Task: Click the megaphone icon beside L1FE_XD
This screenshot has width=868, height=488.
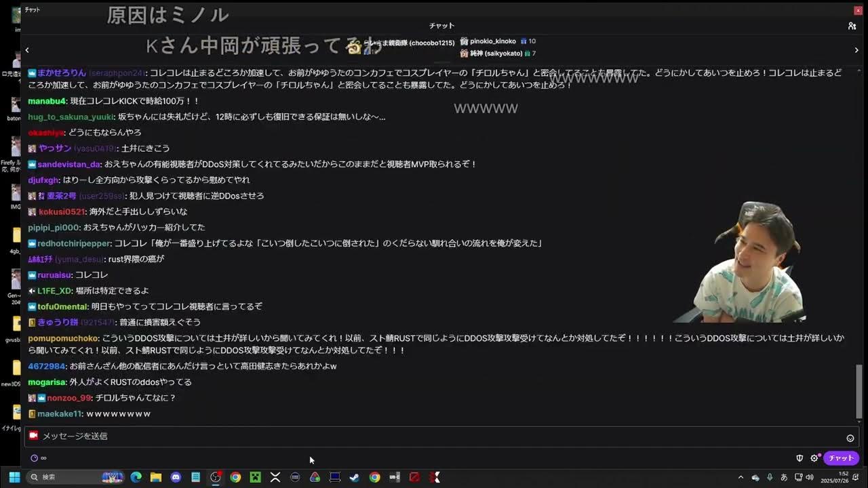Action: tap(32, 291)
